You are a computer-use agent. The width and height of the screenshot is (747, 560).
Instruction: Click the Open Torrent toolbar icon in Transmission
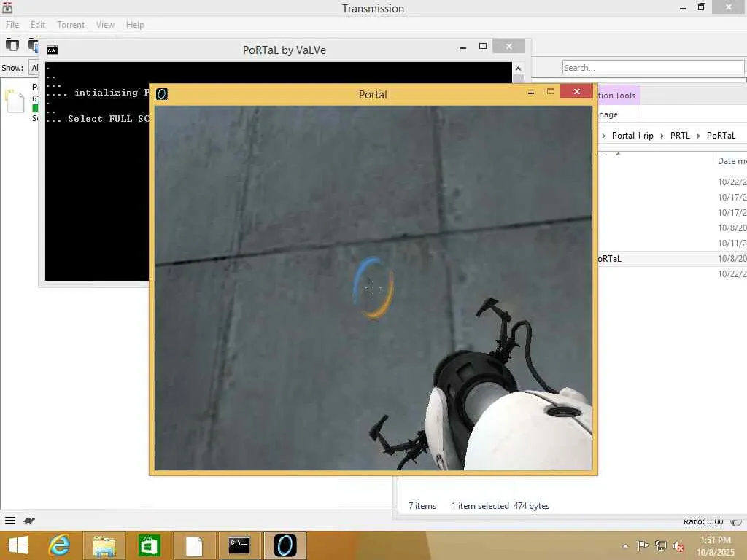coord(12,44)
